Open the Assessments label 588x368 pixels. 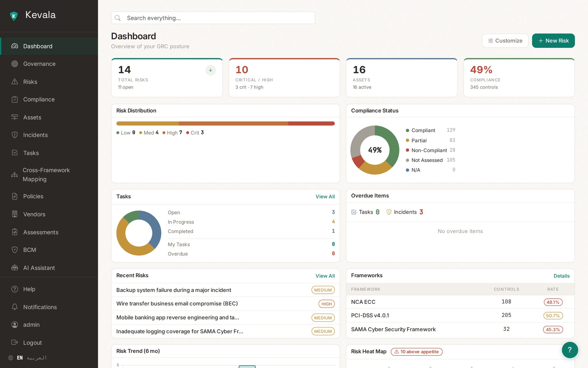coord(41,232)
